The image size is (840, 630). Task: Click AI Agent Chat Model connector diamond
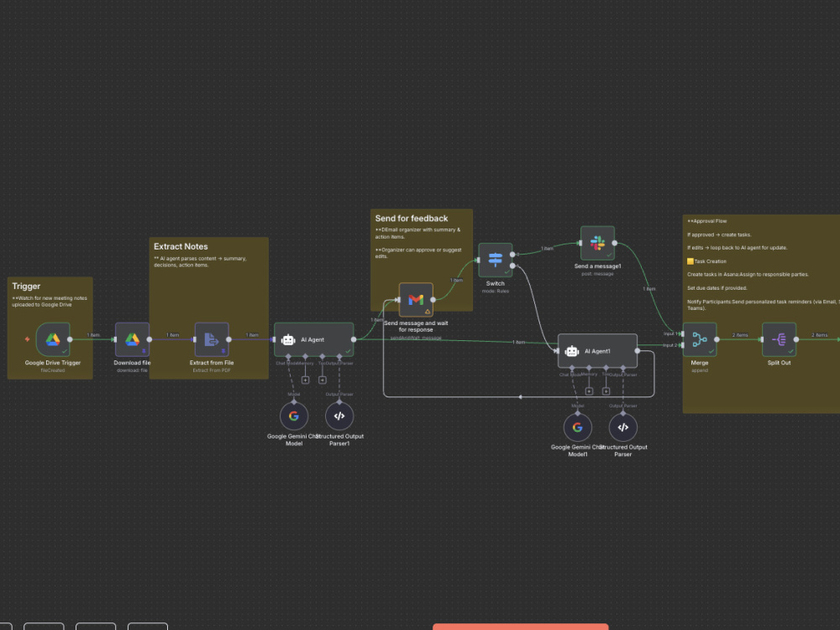coord(288,356)
